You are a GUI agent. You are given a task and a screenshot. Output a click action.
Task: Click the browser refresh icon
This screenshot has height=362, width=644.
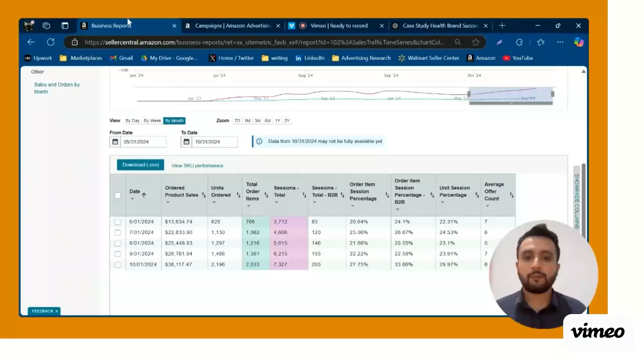(x=51, y=42)
